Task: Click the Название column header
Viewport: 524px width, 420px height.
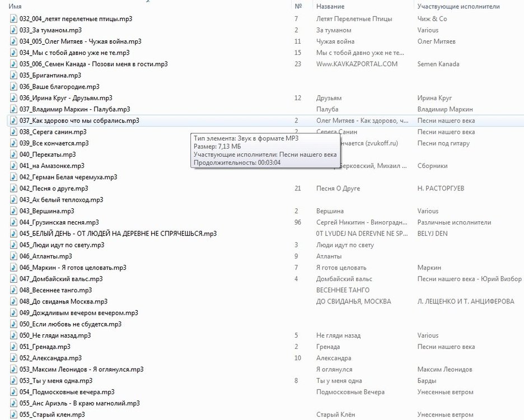Action: coord(330,6)
